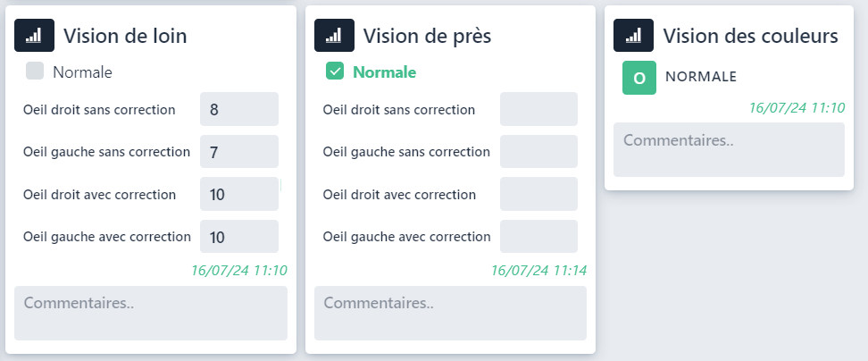Image resolution: width=868 pixels, height=361 pixels.
Task: Toggle the green O button for color vision
Action: 638,78
